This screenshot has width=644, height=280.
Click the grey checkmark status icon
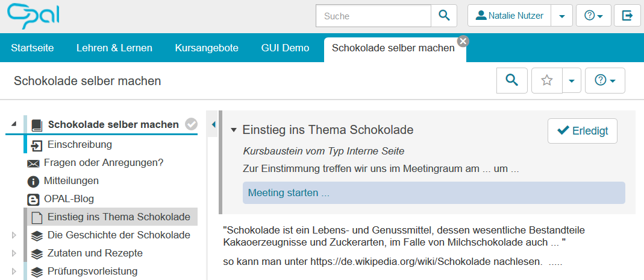191,124
